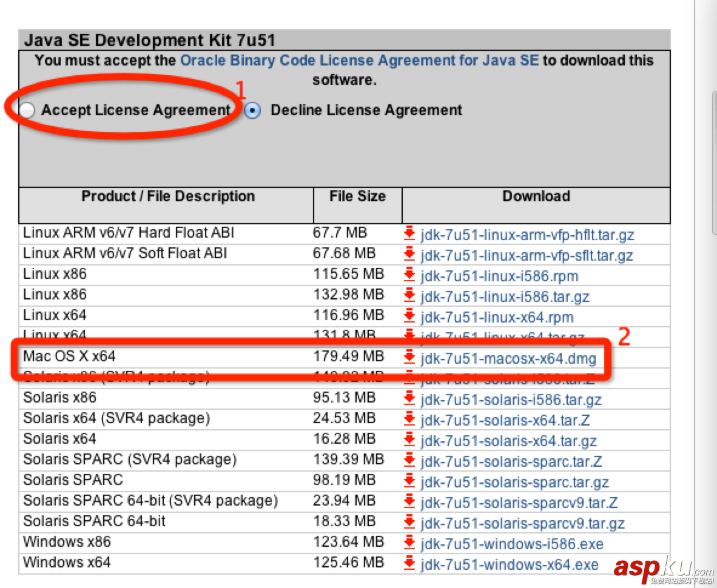This screenshot has height=588, width=717.
Task: Download jdk-7u51-linux-arm-vfp-sflt.tar.gz link
Action: 527,255
